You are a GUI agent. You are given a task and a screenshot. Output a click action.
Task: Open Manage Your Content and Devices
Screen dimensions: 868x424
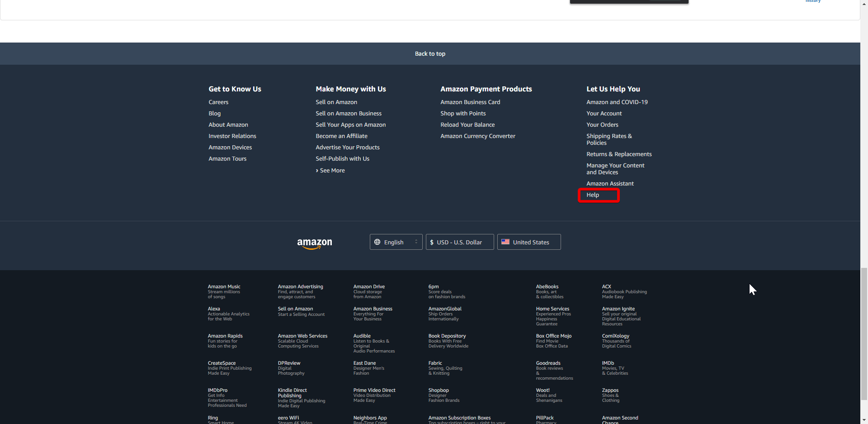click(615, 169)
